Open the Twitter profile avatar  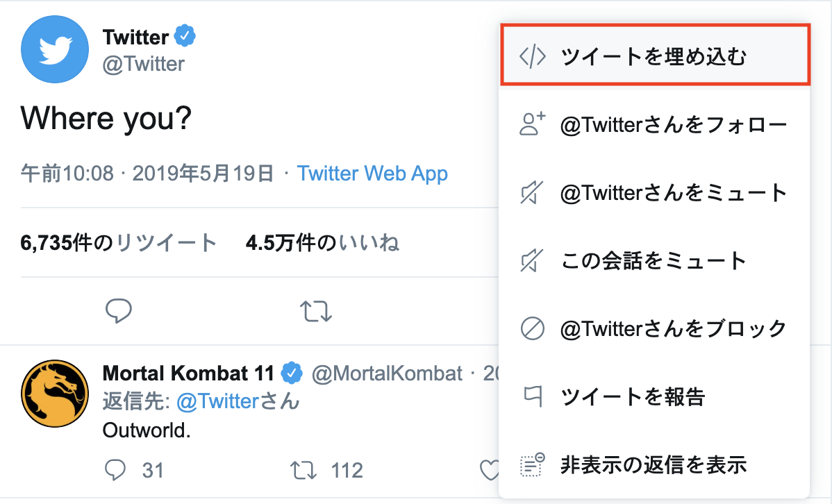coord(55,49)
